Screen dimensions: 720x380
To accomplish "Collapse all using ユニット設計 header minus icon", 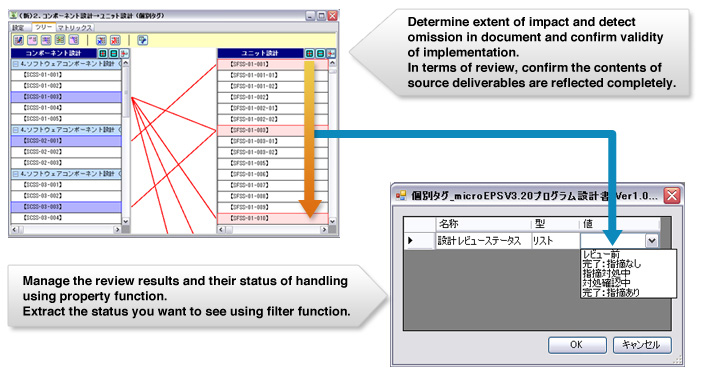I will click(321, 54).
